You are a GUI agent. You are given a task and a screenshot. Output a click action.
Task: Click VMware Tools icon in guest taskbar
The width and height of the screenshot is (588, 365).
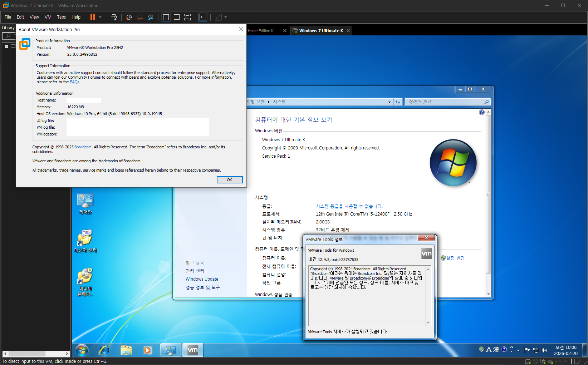point(193,350)
